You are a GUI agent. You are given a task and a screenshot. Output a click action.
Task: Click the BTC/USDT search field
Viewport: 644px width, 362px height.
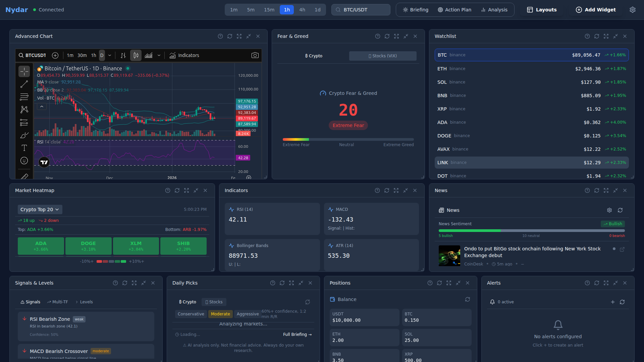point(361,10)
